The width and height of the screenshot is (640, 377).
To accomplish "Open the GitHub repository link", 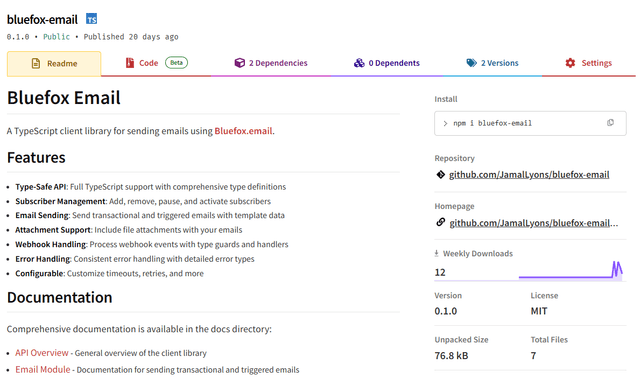I will click(529, 175).
